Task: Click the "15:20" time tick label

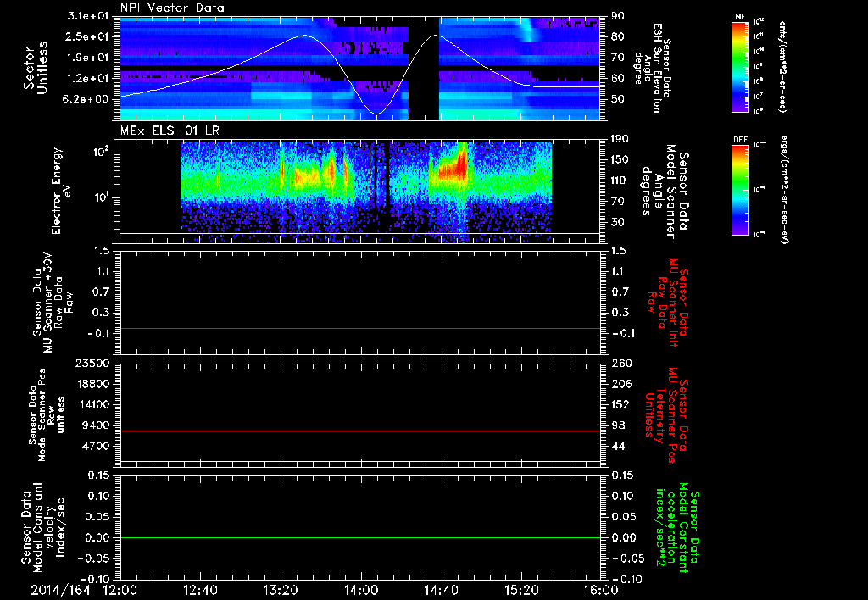Action: tap(521, 590)
